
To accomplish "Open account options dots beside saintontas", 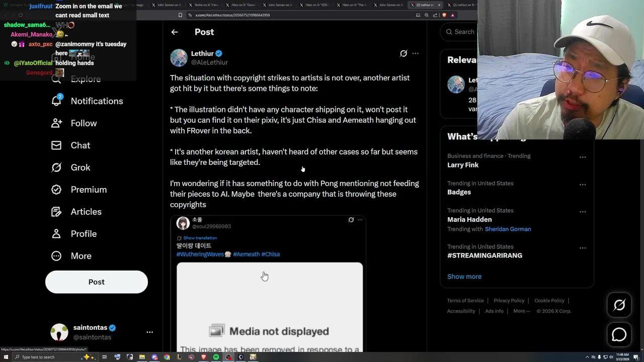I will tap(149, 332).
